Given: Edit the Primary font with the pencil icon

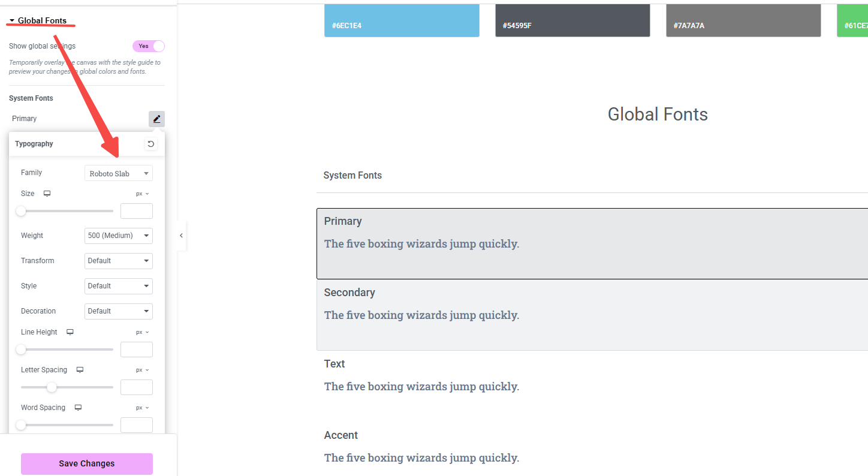Looking at the screenshot, I should click(156, 118).
